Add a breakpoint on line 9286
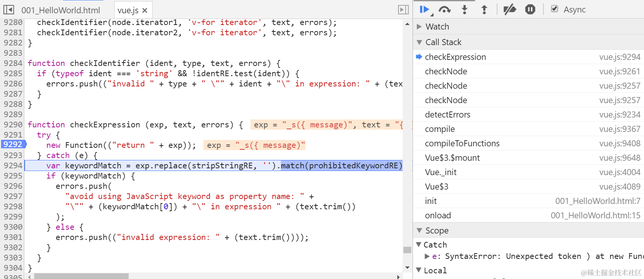644x279 pixels. (13, 84)
